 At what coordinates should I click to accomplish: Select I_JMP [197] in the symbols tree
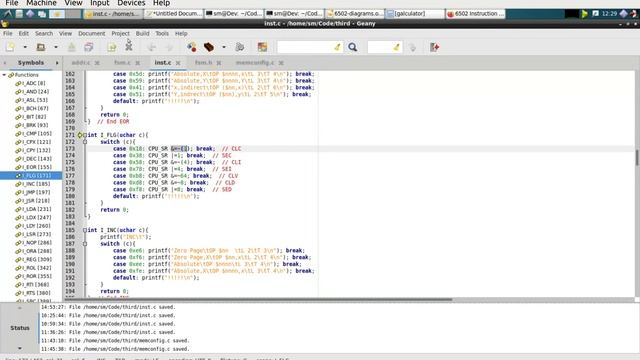point(36,192)
